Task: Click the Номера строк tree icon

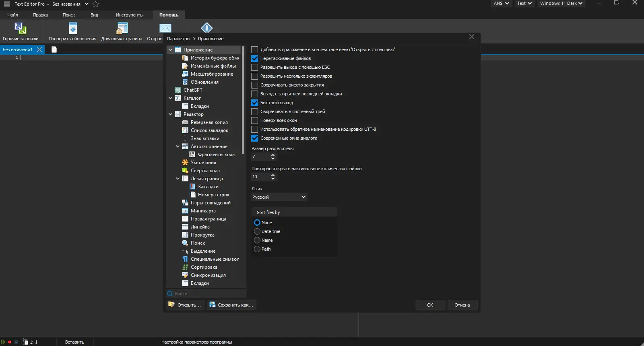Action: coord(192,195)
